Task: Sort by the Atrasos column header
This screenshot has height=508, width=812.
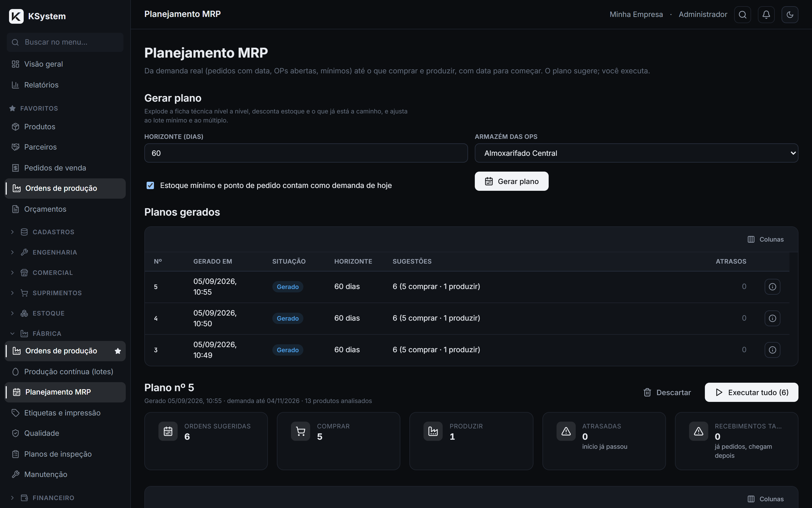Action: (x=731, y=261)
